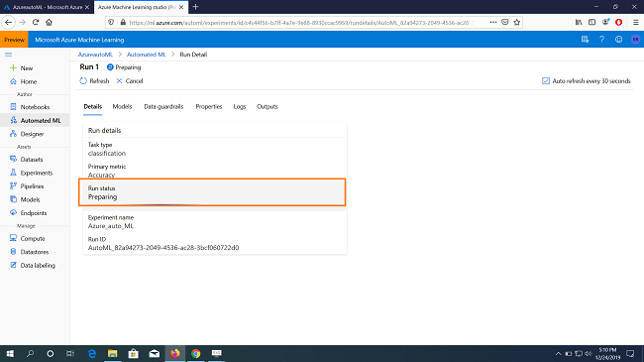Collapse the sidebar hamburger menu
Screen dimensions: 644x362
coord(8,55)
